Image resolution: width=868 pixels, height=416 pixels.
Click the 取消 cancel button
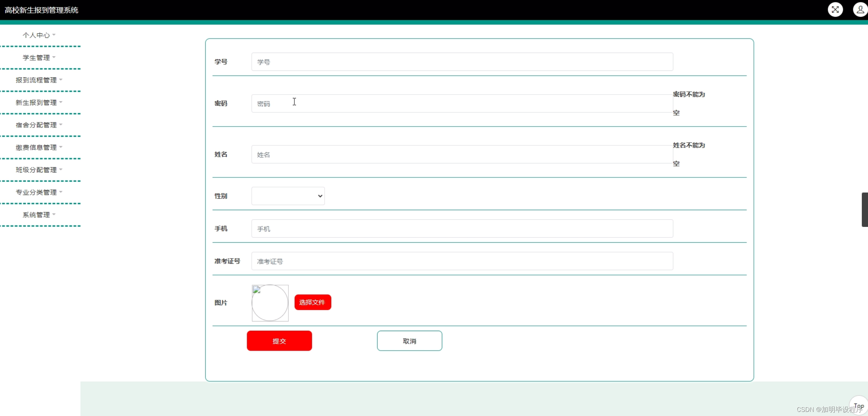409,341
